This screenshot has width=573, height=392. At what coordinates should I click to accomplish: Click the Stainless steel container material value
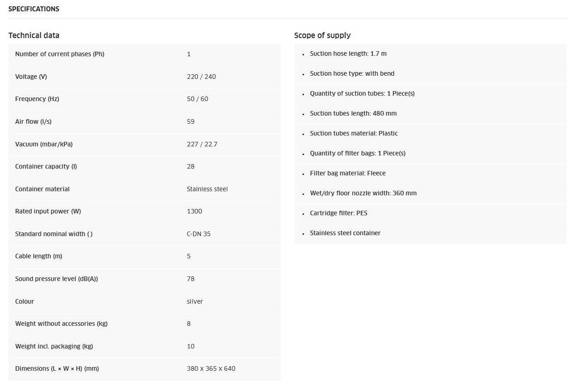(x=207, y=189)
